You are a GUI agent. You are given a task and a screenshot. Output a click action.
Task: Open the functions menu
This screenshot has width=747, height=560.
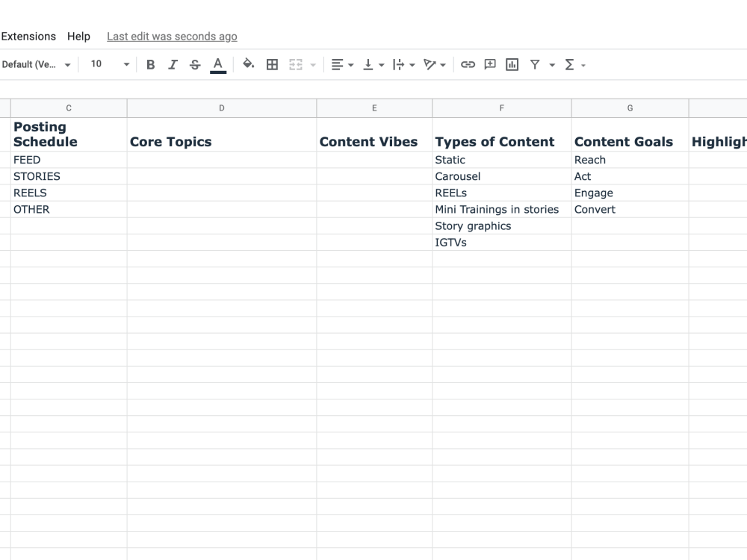(x=571, y=64)
